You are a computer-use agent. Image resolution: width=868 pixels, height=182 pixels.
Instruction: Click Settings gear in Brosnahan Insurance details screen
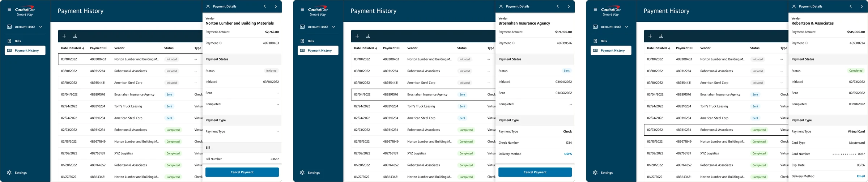[302, 173]
